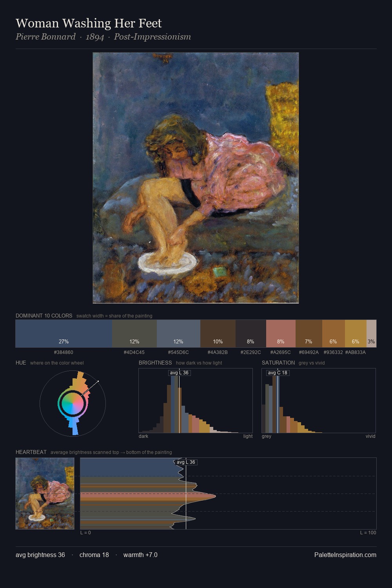Click 'avg L 36' tag in Heartbeat chart
Image resolution: width=392 pixels, height=588 pixels.
point(186,462)
